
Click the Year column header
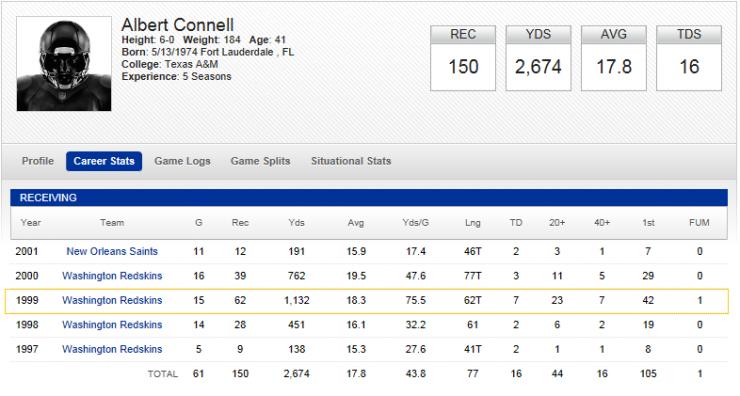point(31,223)
